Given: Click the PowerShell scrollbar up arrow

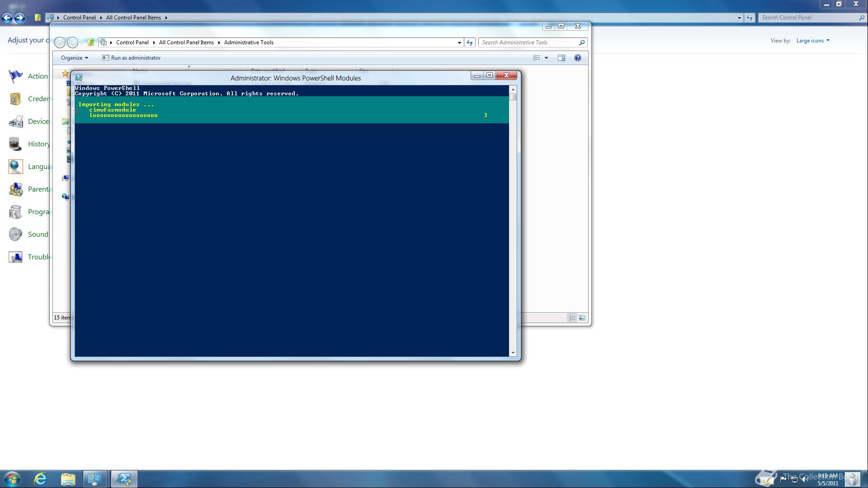Looking at the screenshot, I should 513,89.
